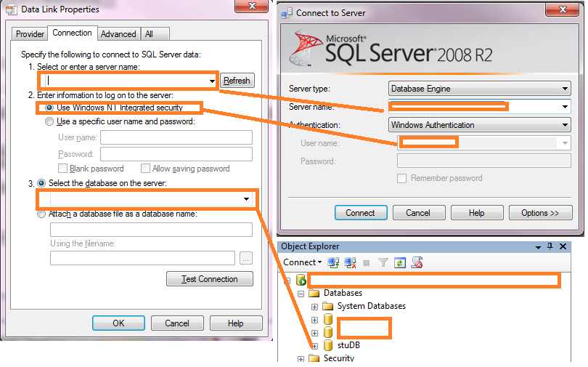The height and width of the screenshot is (367, 588).
Task: Enable Allow saving password checkbox
Action: click(145, 168)
